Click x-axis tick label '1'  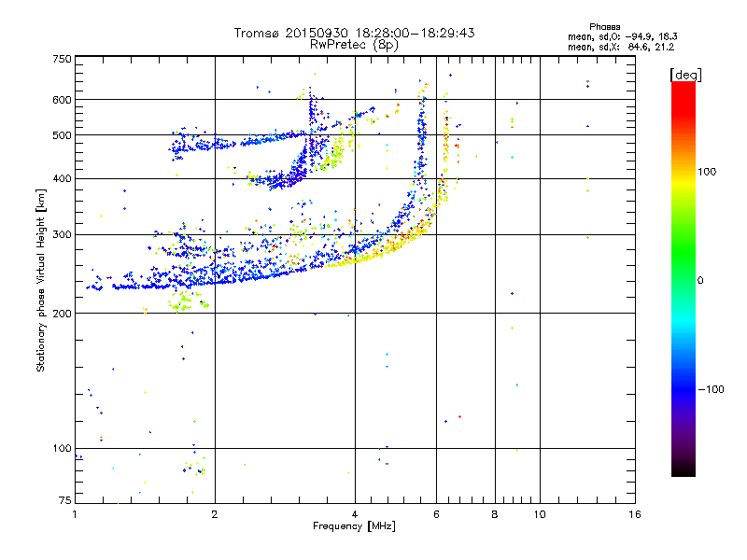tap(75, 514)
